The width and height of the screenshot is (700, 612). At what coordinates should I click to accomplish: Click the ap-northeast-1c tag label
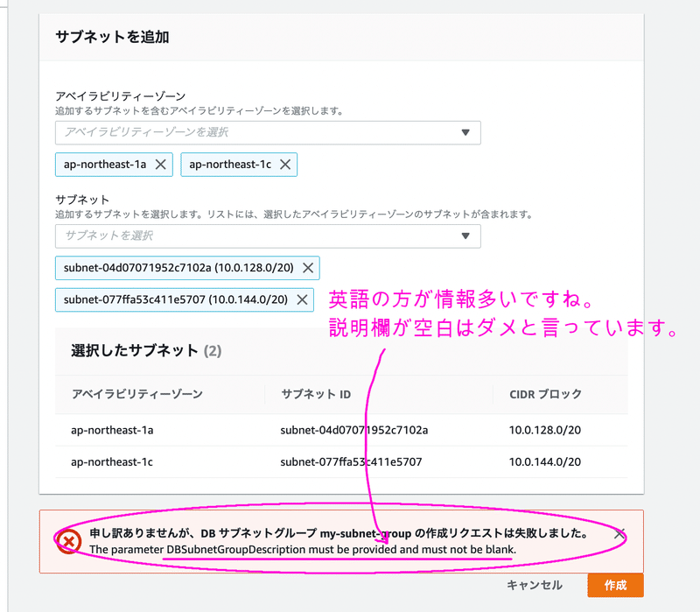(230, 165)
